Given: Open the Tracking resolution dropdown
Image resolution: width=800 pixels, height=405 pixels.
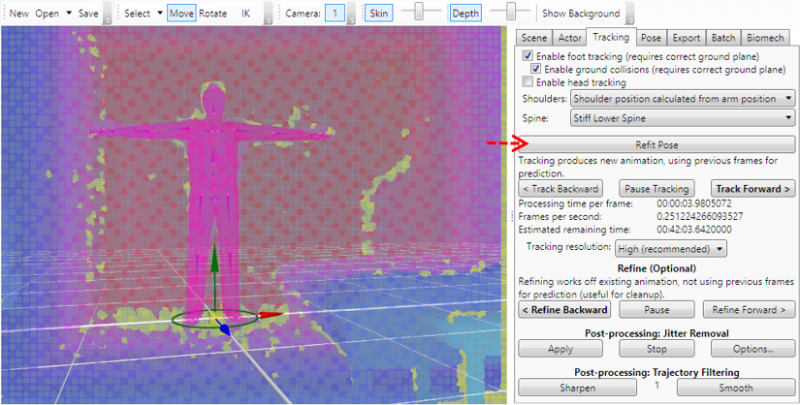Looking at the screenshot, I should (671, 249).
